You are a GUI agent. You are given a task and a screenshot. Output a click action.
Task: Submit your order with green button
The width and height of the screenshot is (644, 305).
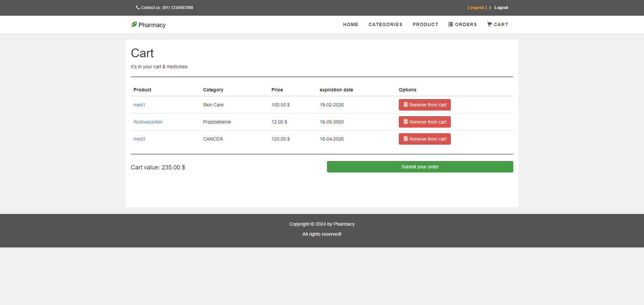(x=420, y=167)
